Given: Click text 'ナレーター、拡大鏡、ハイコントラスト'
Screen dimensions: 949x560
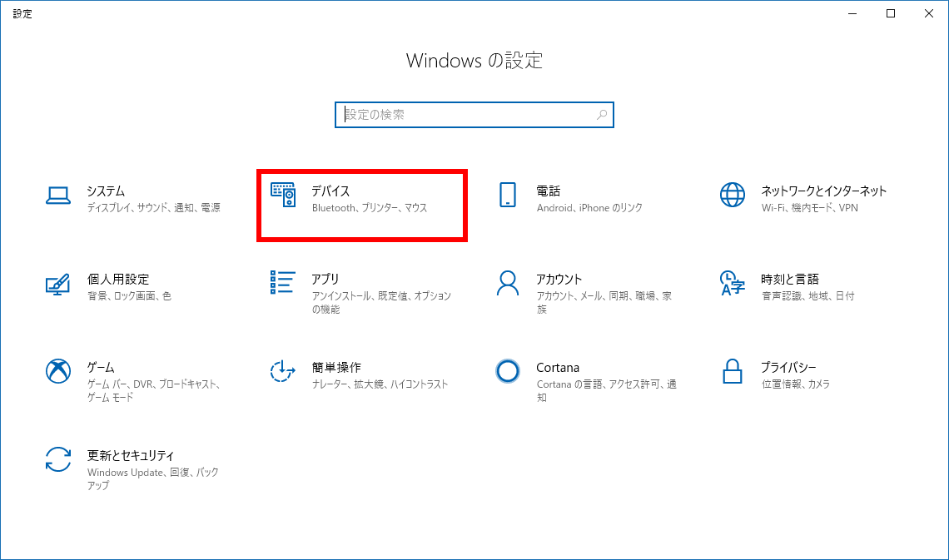Looking at the screenshot, I should click(x=380, y=384).
